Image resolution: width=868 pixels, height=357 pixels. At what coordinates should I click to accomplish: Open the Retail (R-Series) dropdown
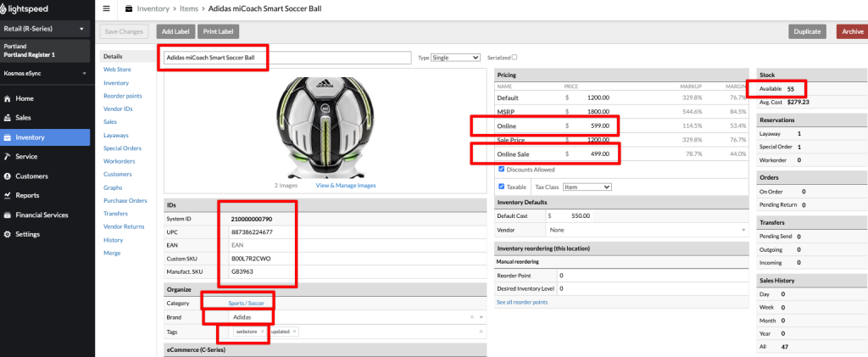click(45, 29)
